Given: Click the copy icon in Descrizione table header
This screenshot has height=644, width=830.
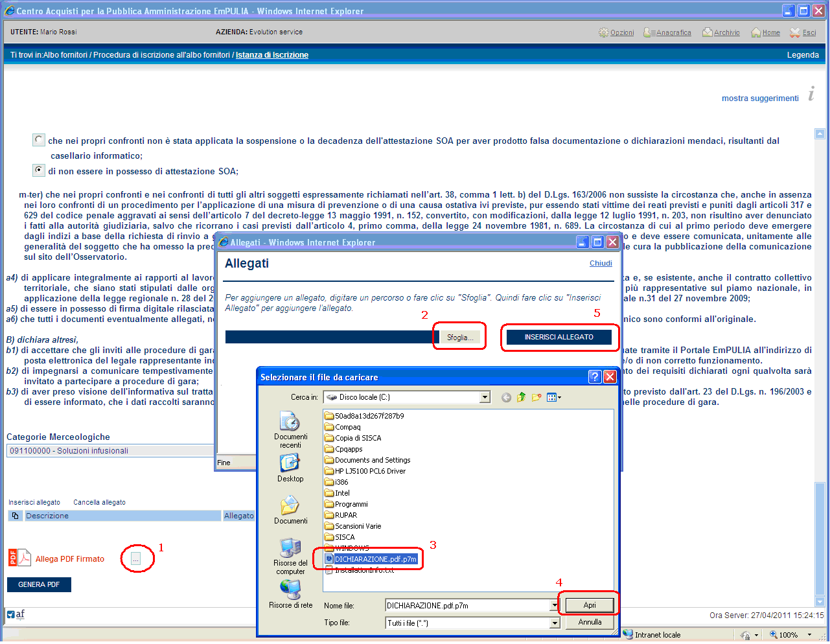Looking at the screenshot, I should pos(15,516).
